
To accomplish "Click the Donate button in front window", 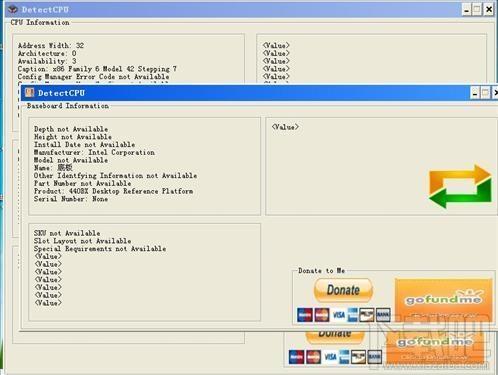I will pyautogui.click(x=343, y=290).
